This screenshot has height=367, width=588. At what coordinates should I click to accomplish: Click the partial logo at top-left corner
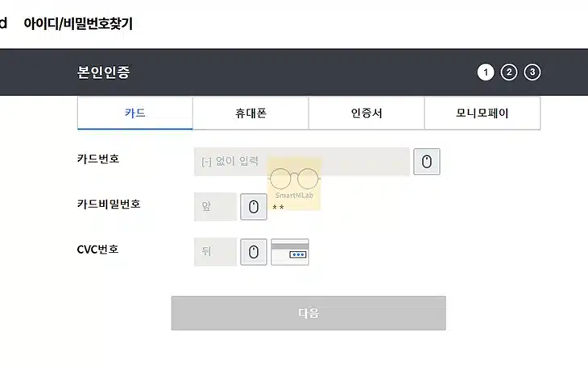[3, 23]
